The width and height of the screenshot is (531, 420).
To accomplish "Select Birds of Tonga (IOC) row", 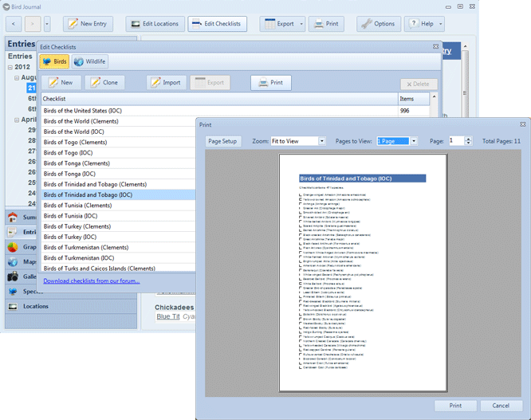I will click(119, 174).
